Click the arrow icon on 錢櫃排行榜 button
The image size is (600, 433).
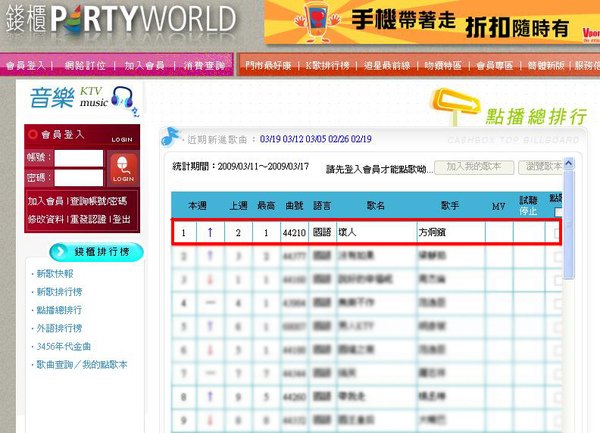(x=61, y=252)
